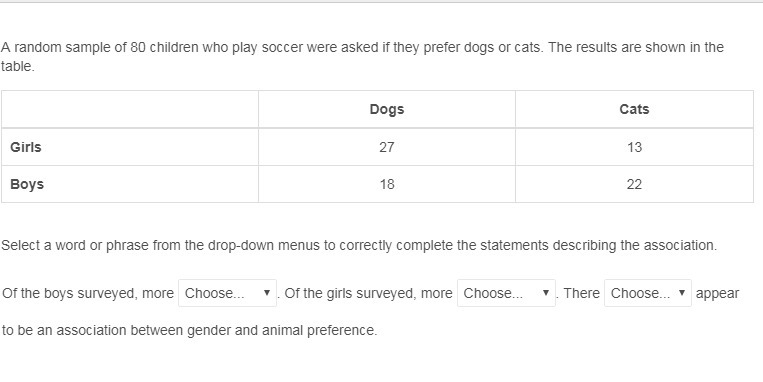Click the 'Select a word or phrase' instruction text
Viewport: 763px width, 382px height.
pyautogui.click(x=359, y=245)
